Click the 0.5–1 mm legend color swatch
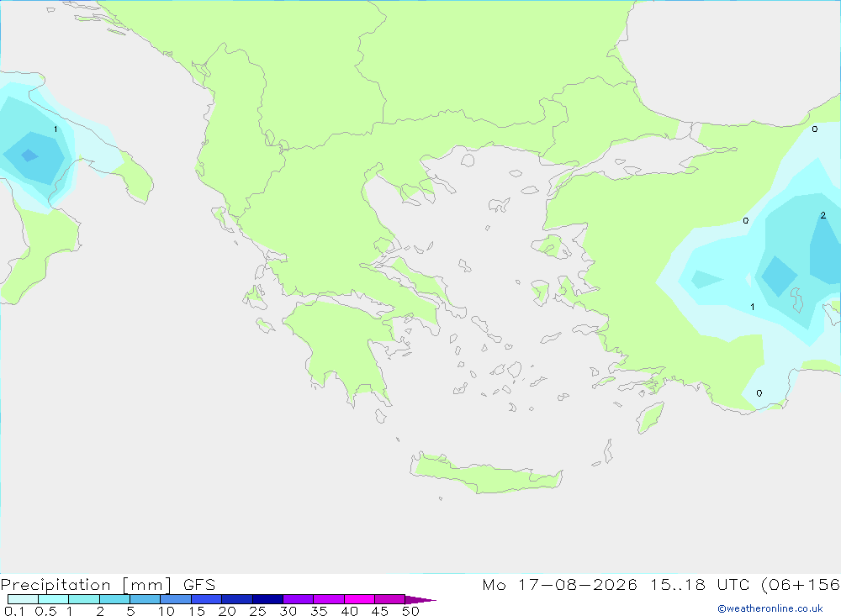The image size is (841, 616). coord(54,599)
